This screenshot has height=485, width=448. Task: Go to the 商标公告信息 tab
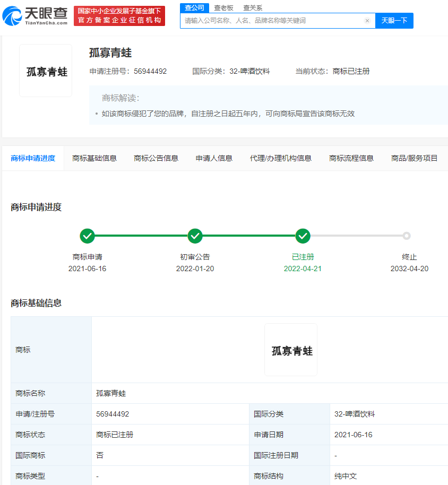(x=156, y=158)
